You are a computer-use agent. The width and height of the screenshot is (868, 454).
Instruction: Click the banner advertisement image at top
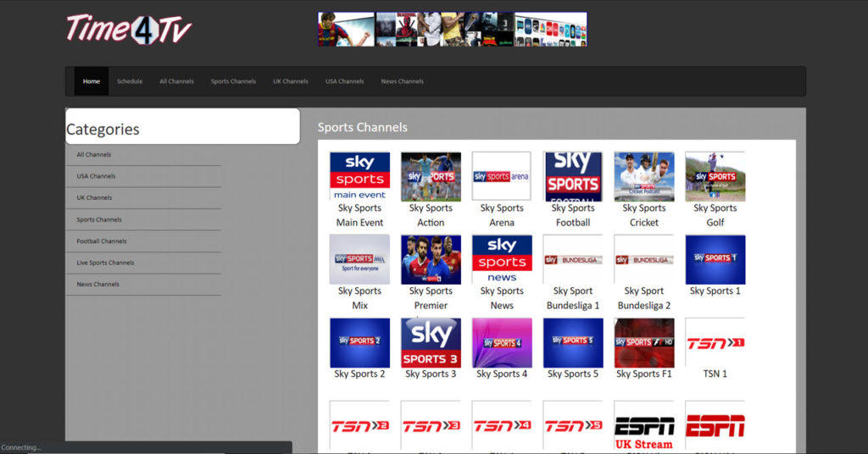[452, 29]
